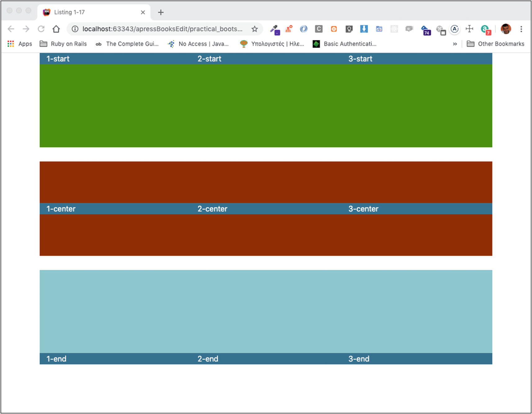Click the lightbulb extension icon
Image resolution: width=532 pixels, height=414 pixels.
coord(349,29)
